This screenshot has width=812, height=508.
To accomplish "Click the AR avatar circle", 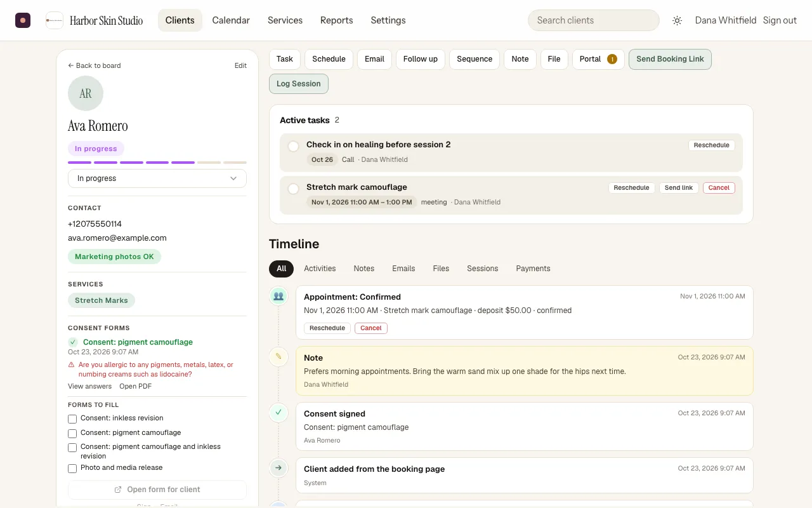I will (x=86, y=93).
